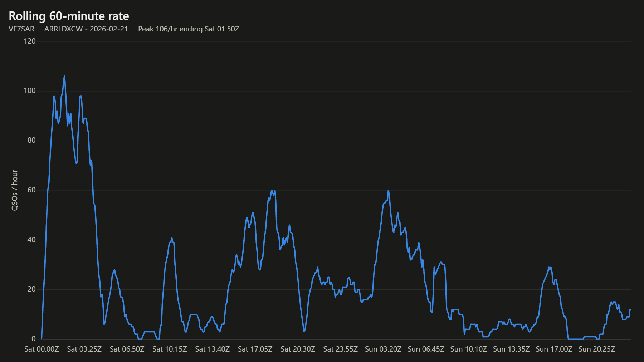Screen dimensions: 644x362
Task: Click x-axis label 'Sun 13:35Z'
Action: (511, 349)
